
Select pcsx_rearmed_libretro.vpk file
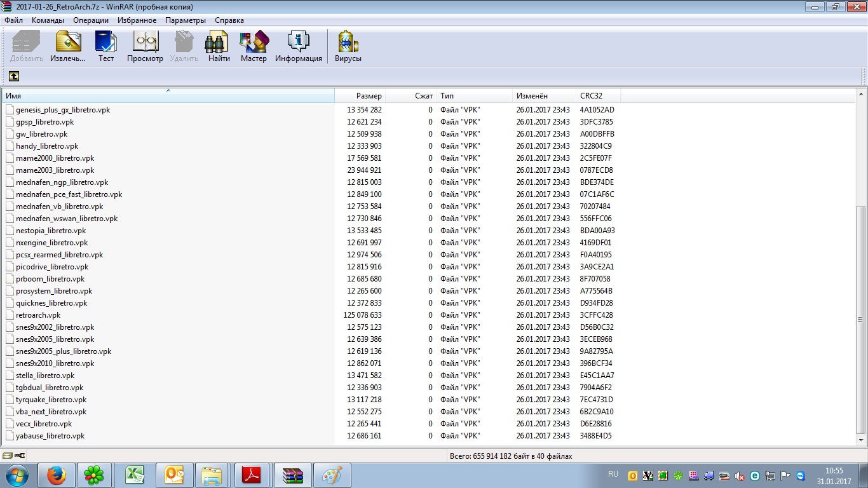[x=59, y=255]
